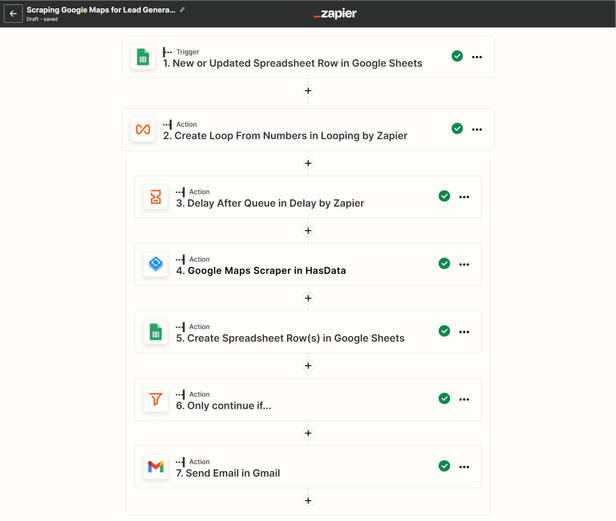Image resolution: width=616 pixels, height=521 pixels.
Task: Click the Filter funnel icon
Action: [x=156, y=399]
